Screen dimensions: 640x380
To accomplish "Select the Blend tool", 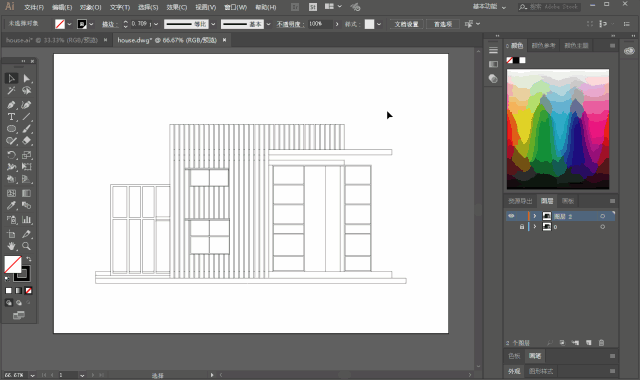I will 27,205.
